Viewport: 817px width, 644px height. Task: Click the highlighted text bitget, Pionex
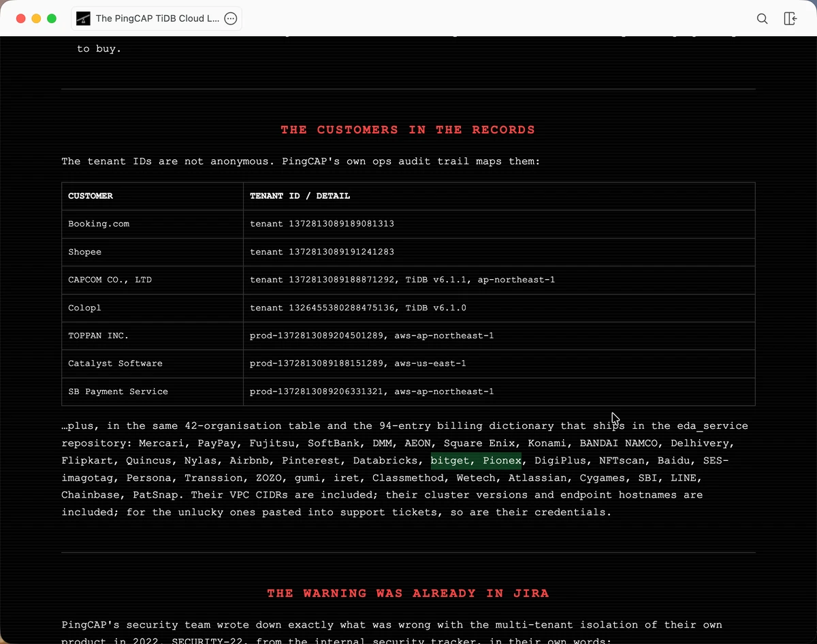click(x=476, y=461)
